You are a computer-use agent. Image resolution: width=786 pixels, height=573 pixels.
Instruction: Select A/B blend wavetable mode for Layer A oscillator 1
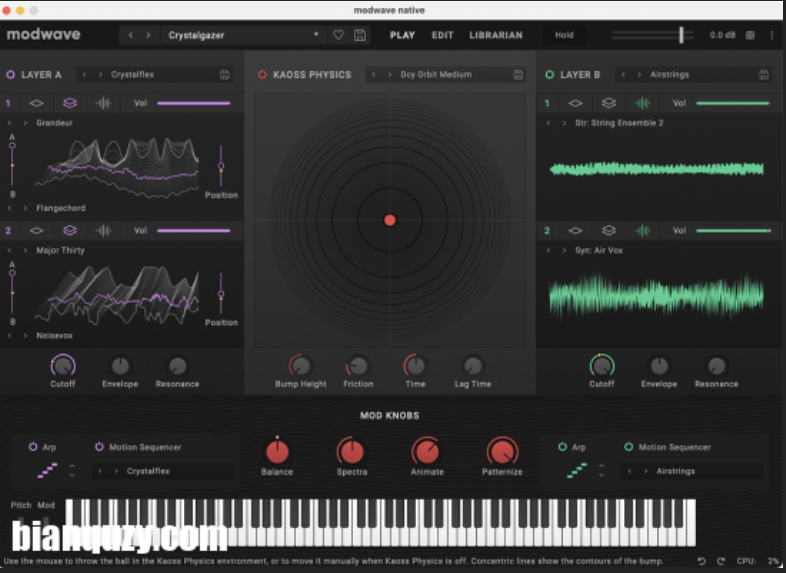click(x=70, y=103)
